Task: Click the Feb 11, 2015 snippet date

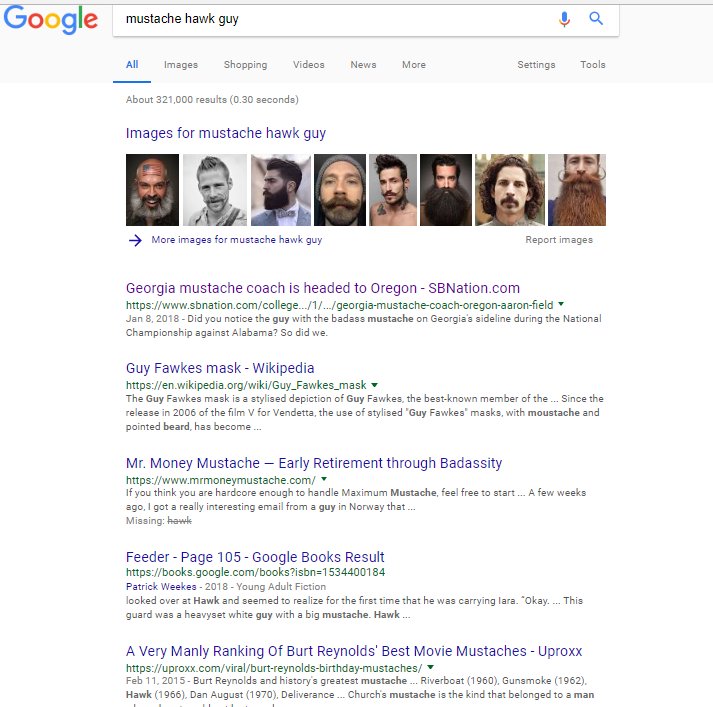Action: click(x=155, y=681)
